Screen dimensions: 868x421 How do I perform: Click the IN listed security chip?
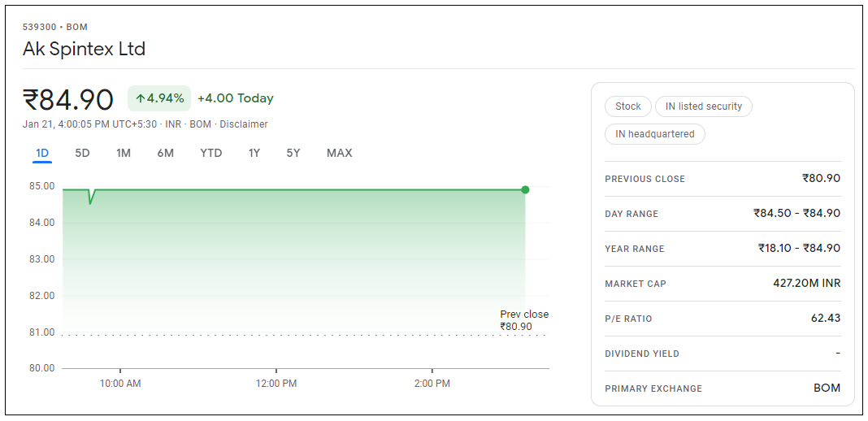click(x=704, y=106)
